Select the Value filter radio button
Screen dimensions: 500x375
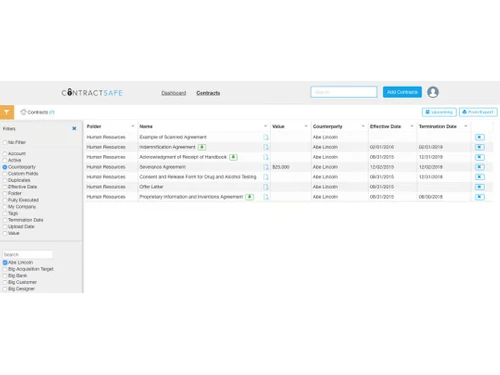[5, 233]
